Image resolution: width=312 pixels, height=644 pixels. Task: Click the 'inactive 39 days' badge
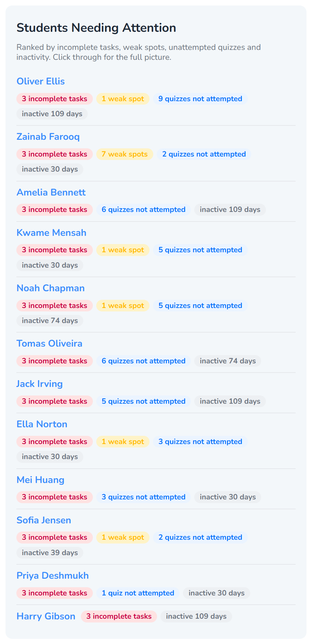[50, 553]
